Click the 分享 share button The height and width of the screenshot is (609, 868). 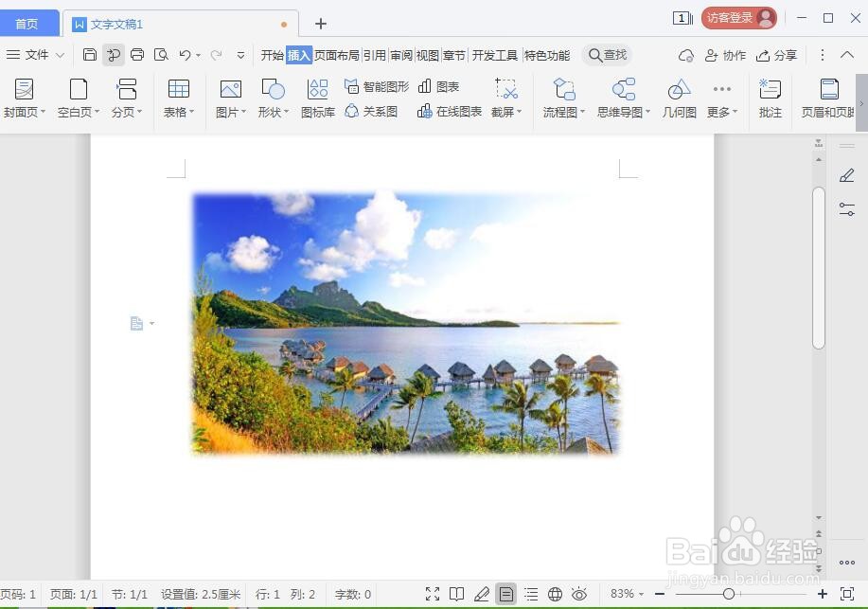tap(776, 56)
